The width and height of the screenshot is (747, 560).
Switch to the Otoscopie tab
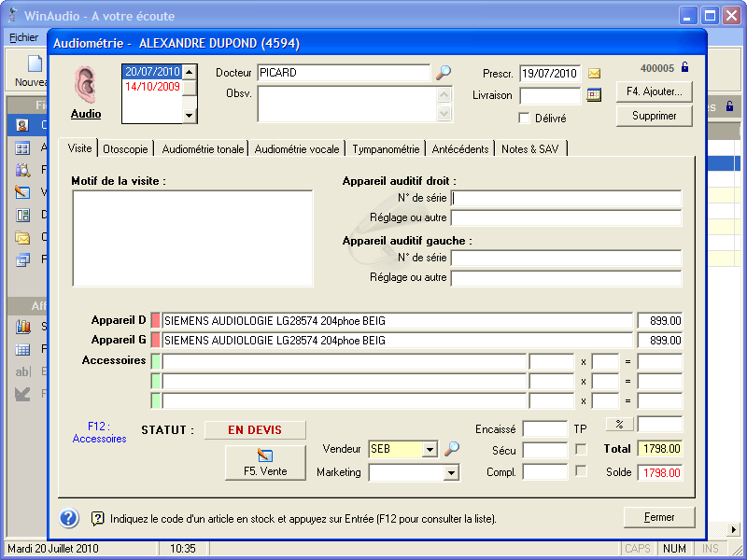pyautogui.click(x=125, y=149)
